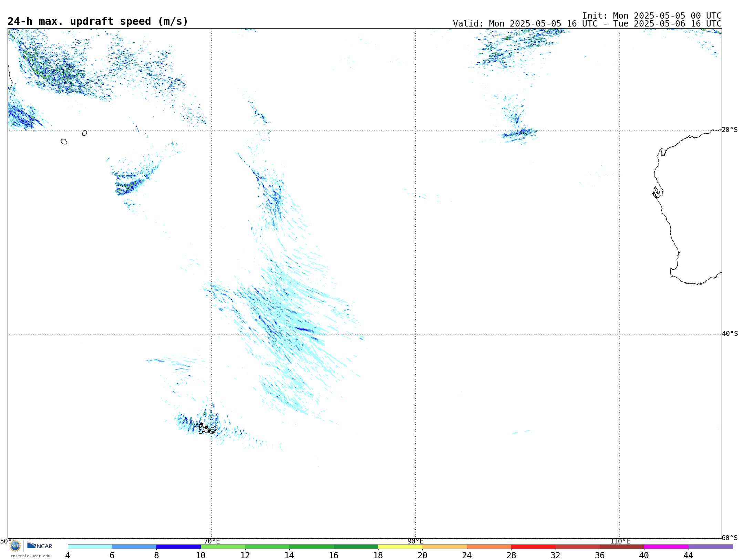This screenshot has height=560, width=744.
Task: Pick the green 12–14 m/s swatch
Action: [267, 547]
